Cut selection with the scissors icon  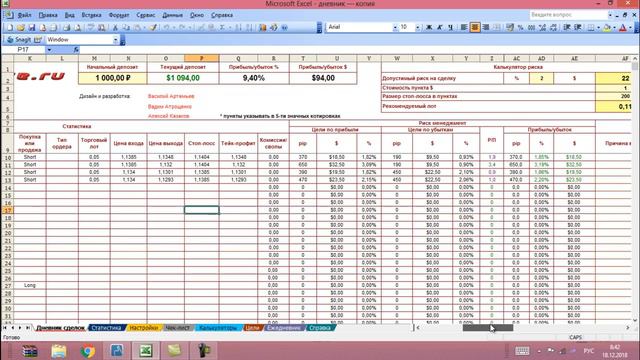(115, 27)
